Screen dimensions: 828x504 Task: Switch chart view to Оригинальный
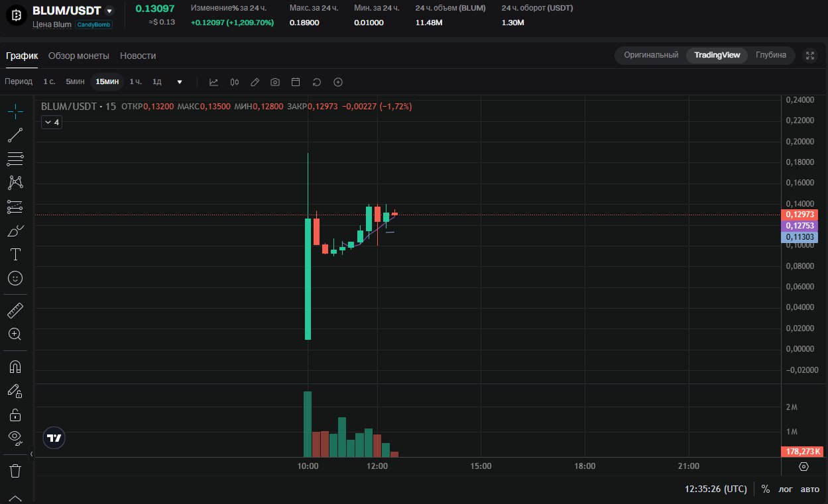pyautogui.click(x=651, y=55)
